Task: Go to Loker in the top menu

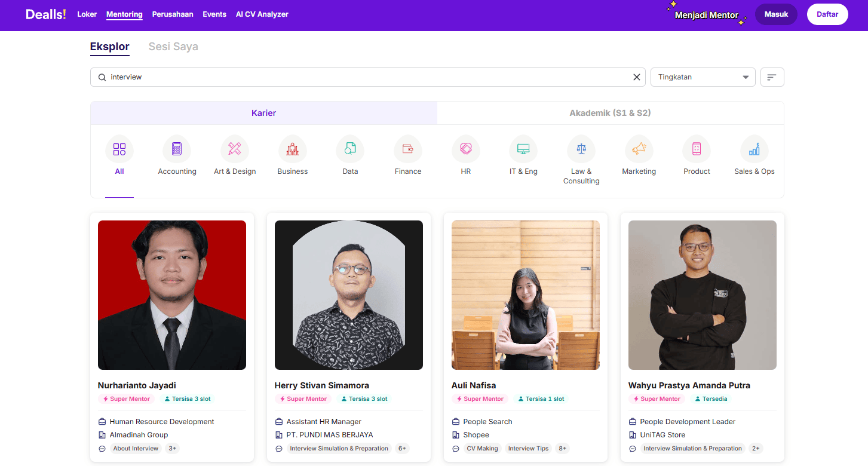Action: (x=87, y=14)
